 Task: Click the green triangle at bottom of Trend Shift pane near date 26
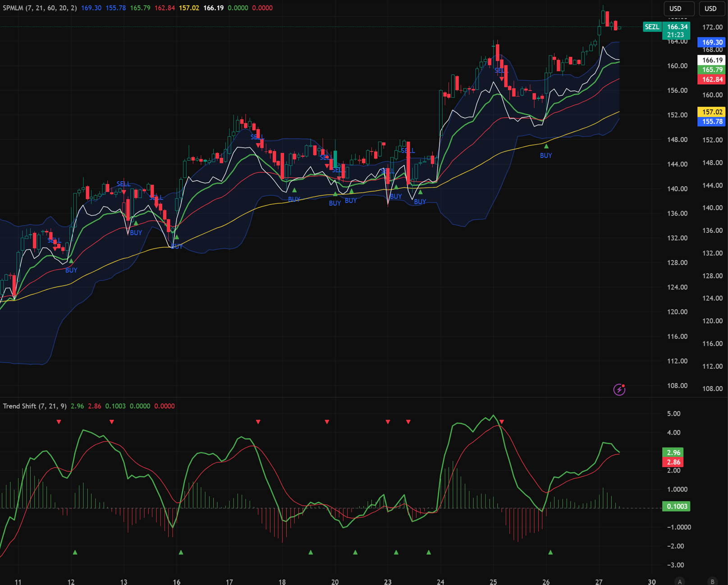(x=550, y=552)
